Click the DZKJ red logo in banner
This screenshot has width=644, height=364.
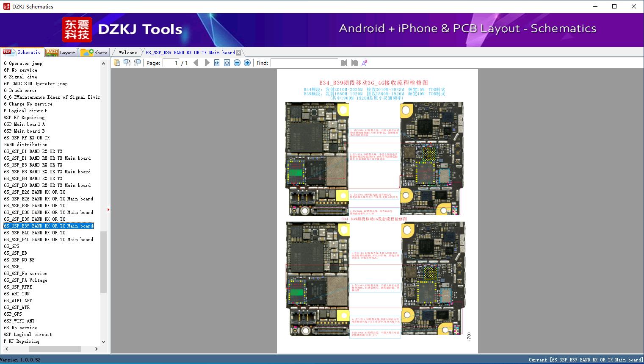pos(77,30)
